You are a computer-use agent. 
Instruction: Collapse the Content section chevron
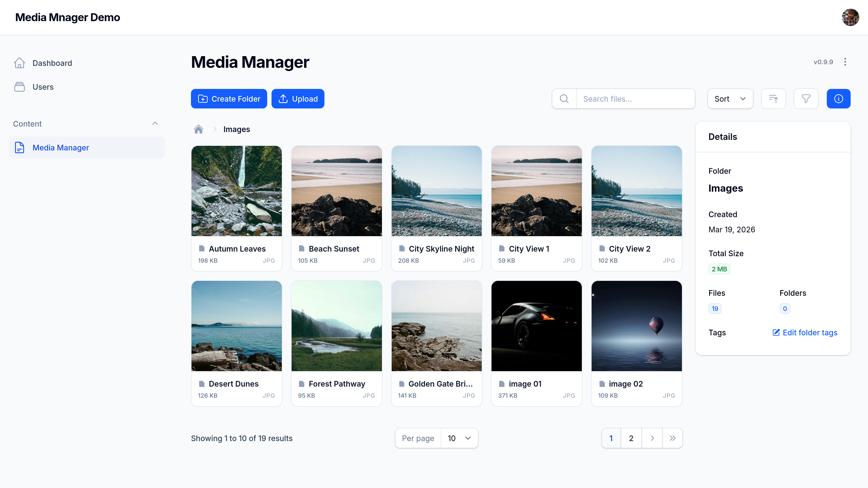pos(155,123)
